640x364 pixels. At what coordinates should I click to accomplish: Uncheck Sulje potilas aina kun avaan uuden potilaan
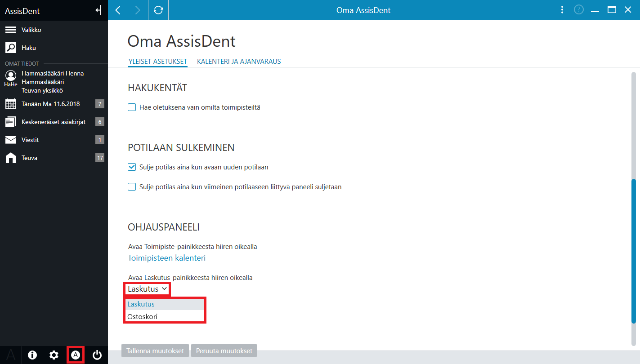132,167
